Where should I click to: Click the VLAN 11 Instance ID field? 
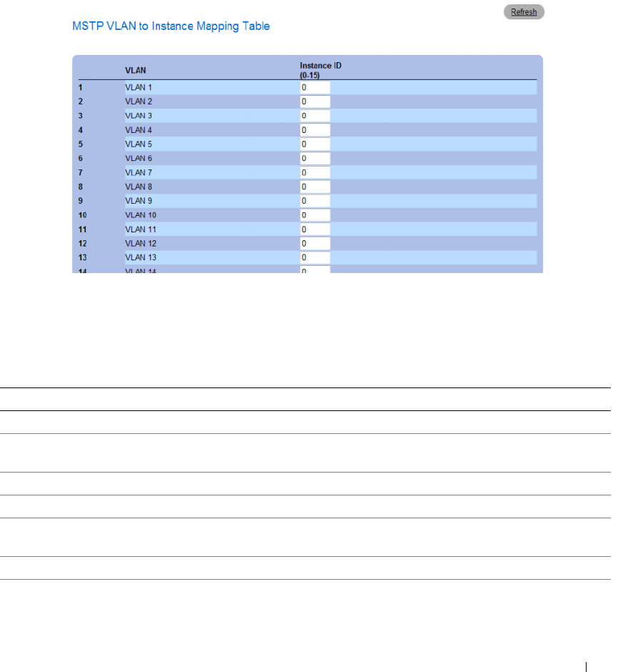point(315,229)
